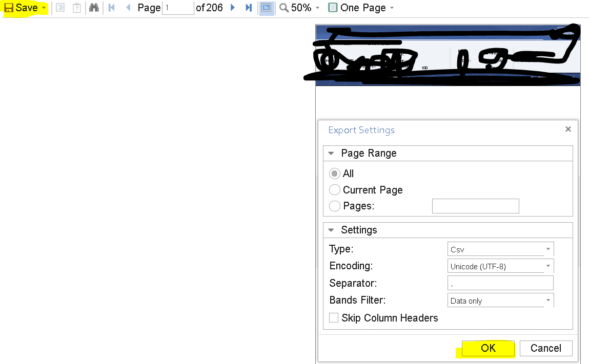Go to previous page
This screenshot has height=364, width=589.
tap(128, 8)
